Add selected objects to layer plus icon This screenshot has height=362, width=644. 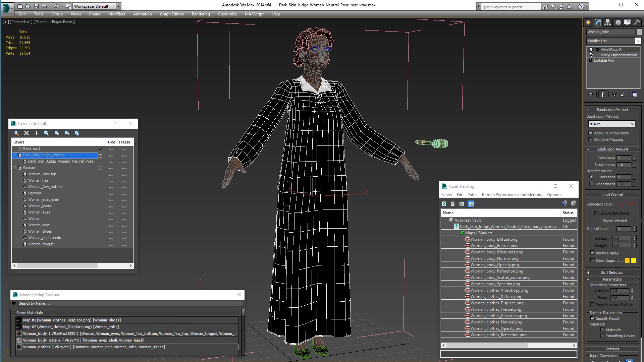37,133
